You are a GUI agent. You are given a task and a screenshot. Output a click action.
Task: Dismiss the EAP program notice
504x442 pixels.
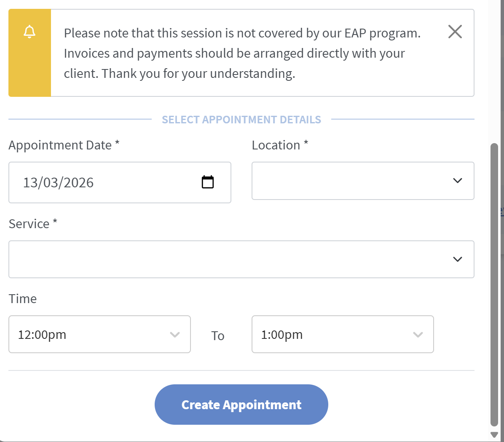click(455, 32)
